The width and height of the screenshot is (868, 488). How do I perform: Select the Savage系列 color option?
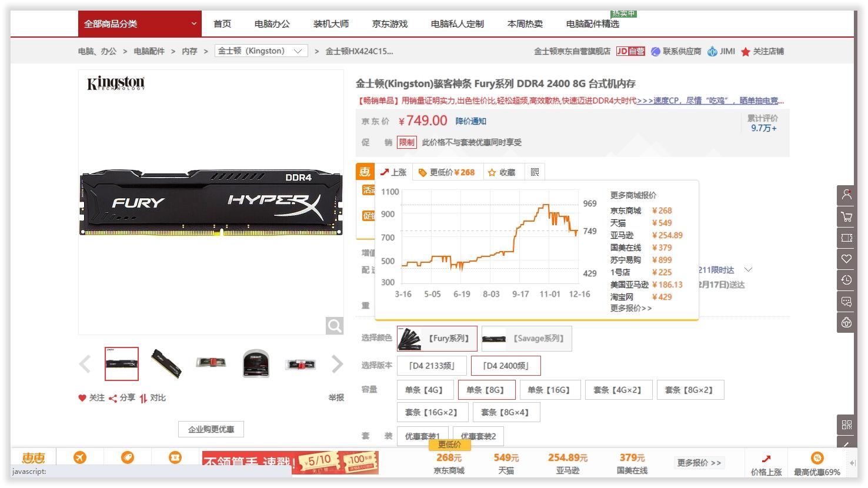click(526, 338)
